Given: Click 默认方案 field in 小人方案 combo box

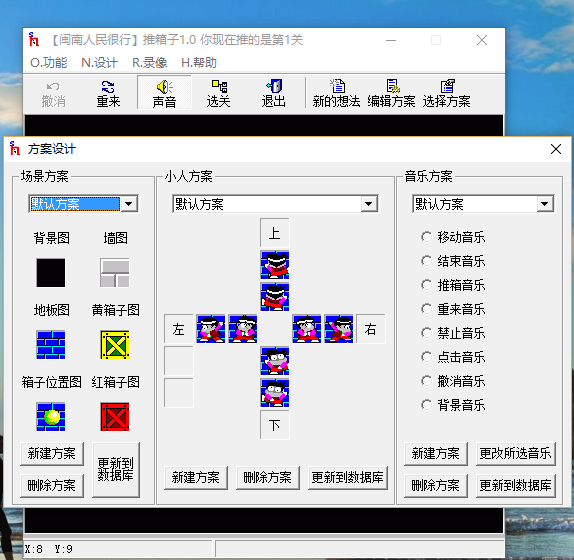Looking at the screenshot, I should coord(267,204).
